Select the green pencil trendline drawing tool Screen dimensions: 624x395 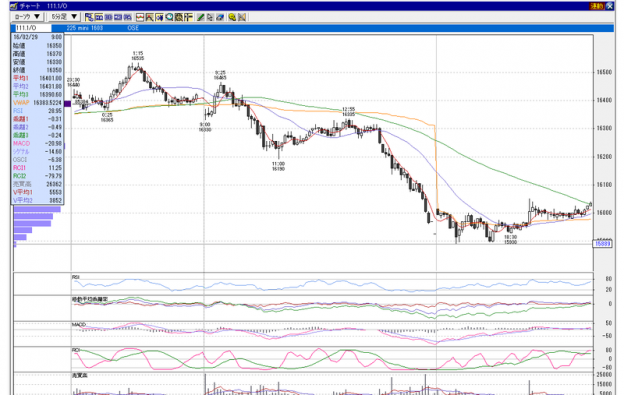coord(200,17)
